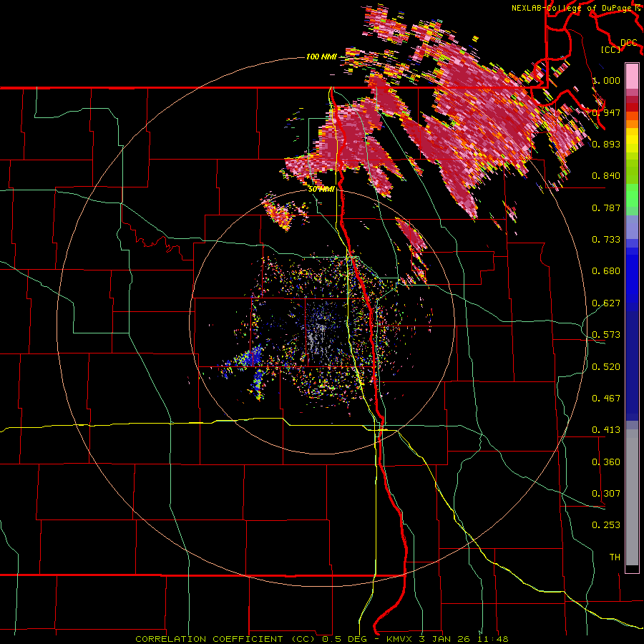The height and width of the screenshot is (644, 644).
Task: Select the 0.893 legend value
Action: coord(606,144)
